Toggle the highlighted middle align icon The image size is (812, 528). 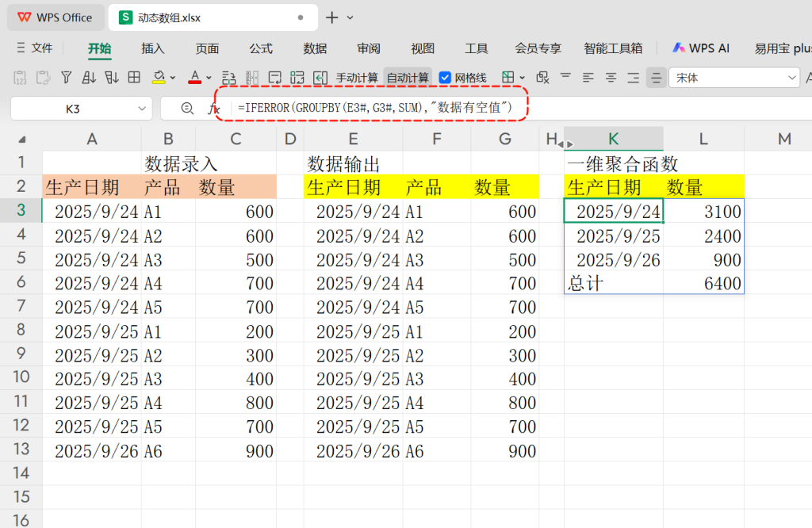(x=656, y=78)
